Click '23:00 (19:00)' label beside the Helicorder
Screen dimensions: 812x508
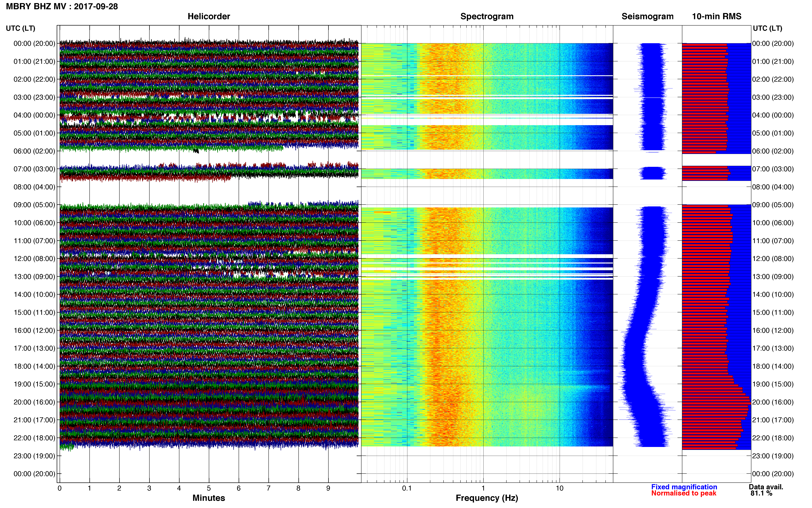[x=34, y=456]
